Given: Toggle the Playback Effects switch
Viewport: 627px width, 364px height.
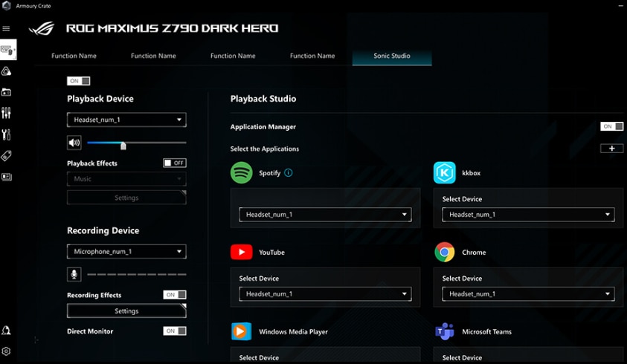Looking at the screenshot, I should pyautogui.click(x=175, y=163).
